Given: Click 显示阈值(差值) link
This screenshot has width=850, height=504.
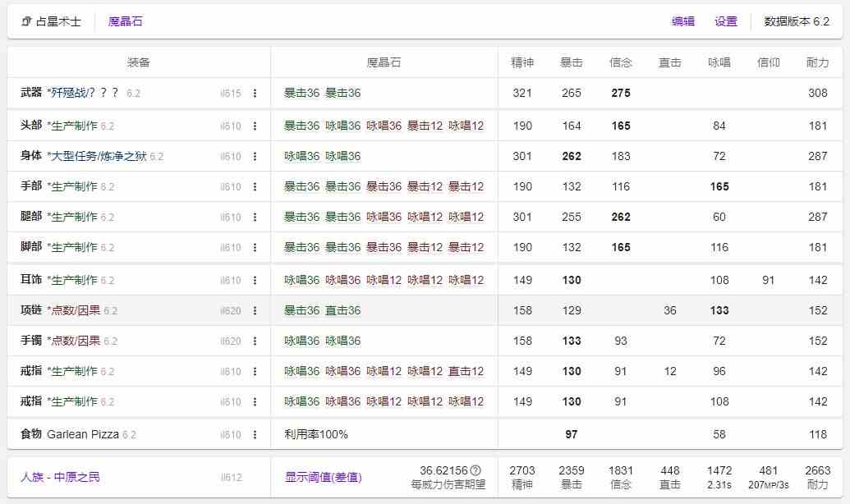Looking at the screenshot, I should point(323,477).
